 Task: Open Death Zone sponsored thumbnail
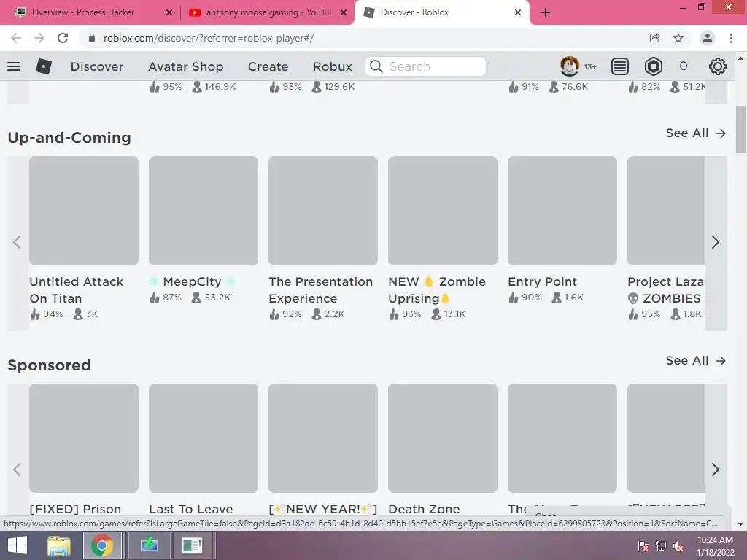tap(443, 438)
